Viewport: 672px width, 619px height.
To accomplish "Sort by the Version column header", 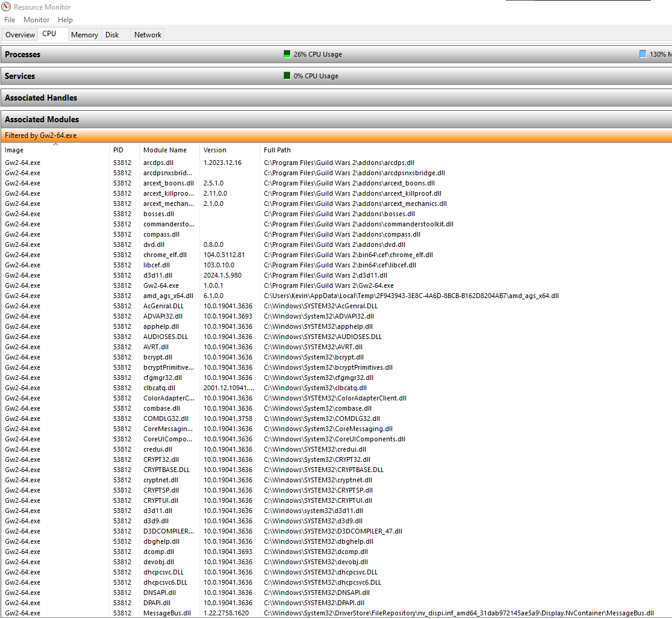I will click(x=229, y=150).
